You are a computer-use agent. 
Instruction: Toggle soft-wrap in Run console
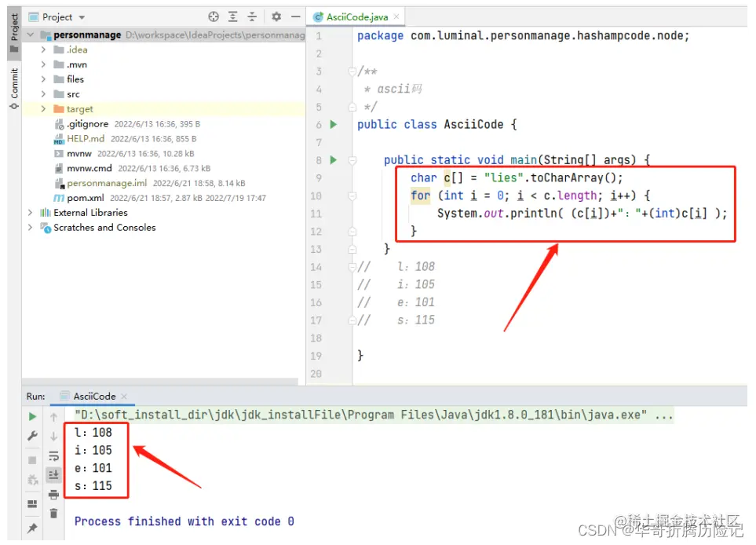click(53, 455)
